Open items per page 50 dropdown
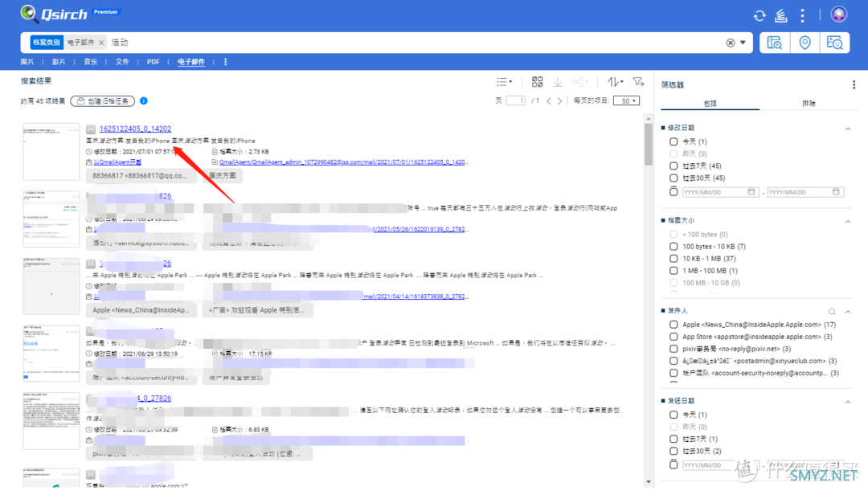This screenshot has width=868, height=491. [x=626, y=100]
